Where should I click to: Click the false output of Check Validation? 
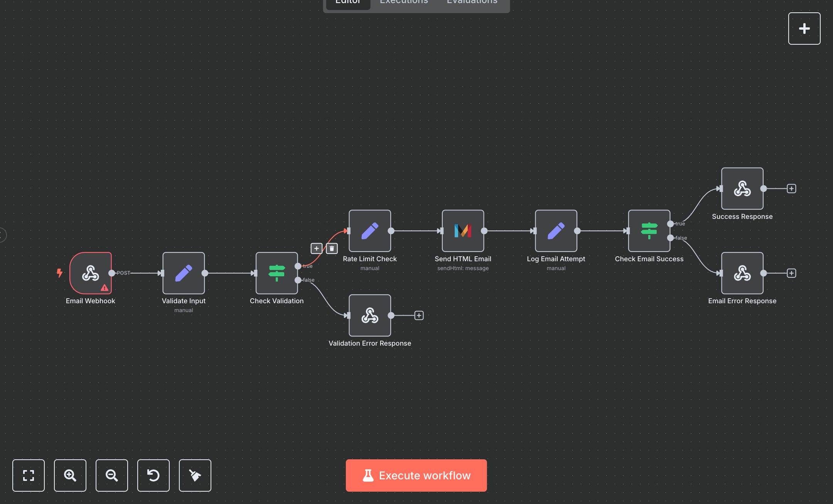pyautogui.click(x=298, y=280)
